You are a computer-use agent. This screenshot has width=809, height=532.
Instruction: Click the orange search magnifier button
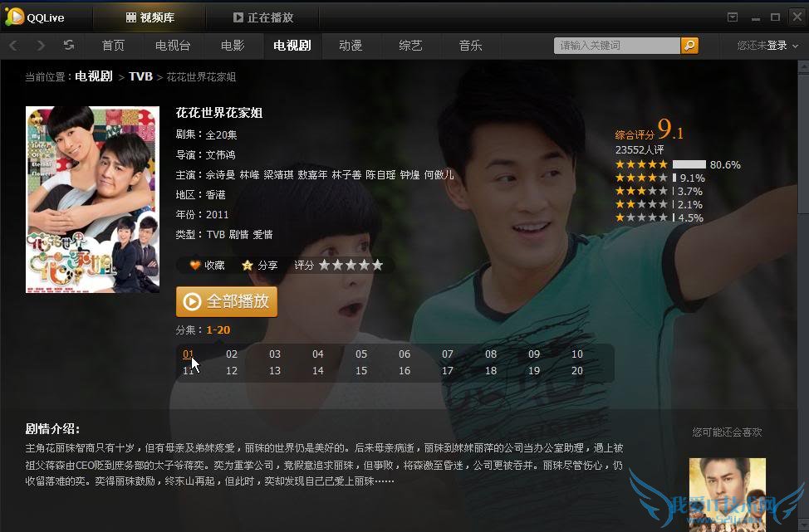(689, 46)
